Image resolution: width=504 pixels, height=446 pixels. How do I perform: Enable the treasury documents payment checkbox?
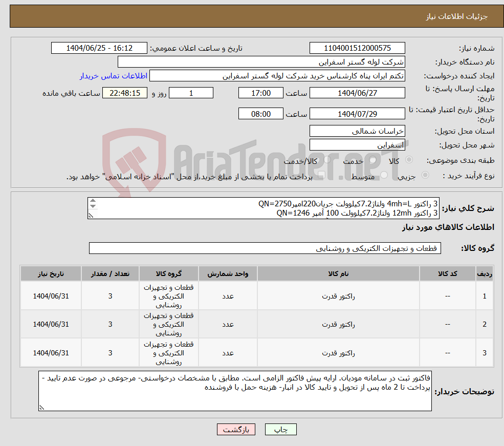[x=321, y=174]
